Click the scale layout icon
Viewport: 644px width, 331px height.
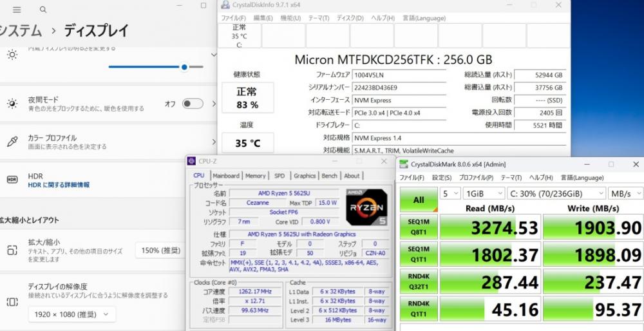[12, 250]
